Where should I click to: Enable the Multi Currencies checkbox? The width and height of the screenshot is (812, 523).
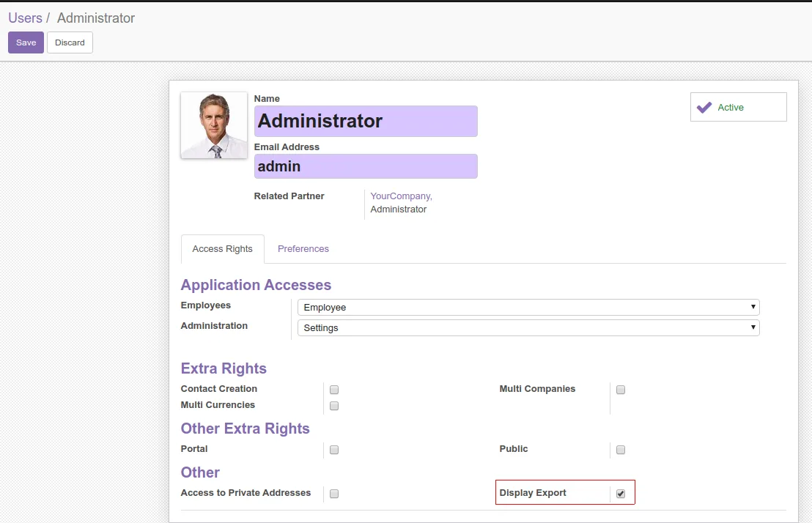click(334, 406)
